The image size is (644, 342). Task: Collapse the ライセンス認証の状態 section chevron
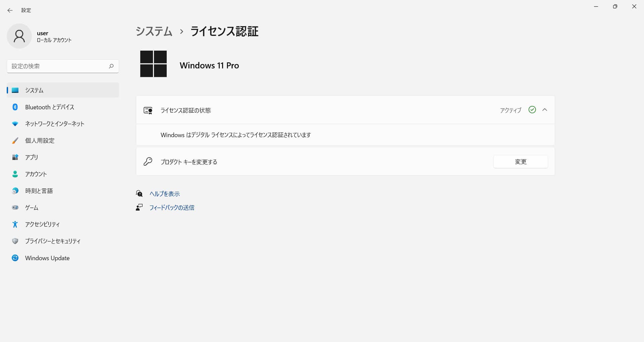point(545,110)
